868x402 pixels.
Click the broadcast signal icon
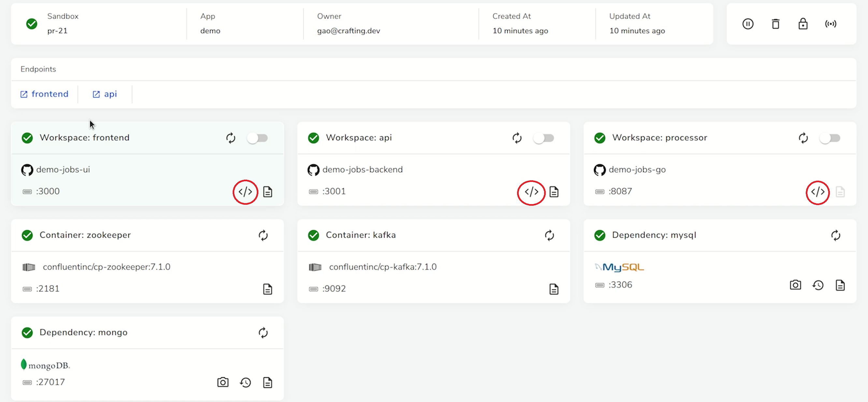click(x=830, y=24)
